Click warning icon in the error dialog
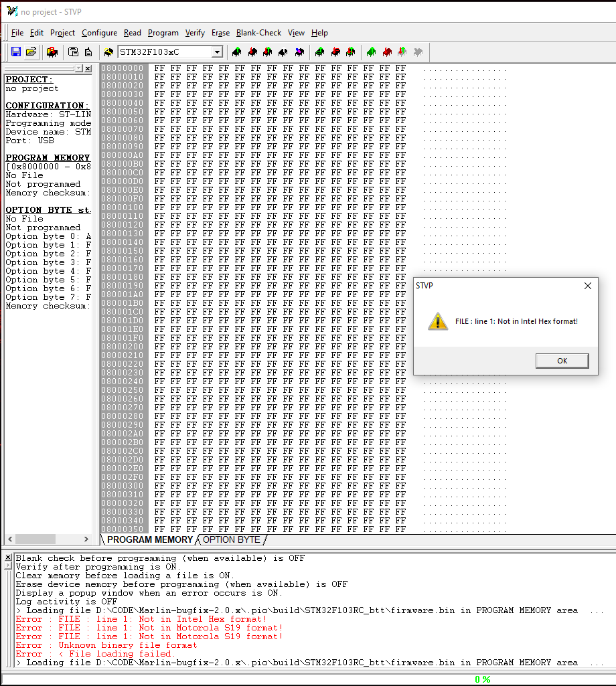 pos(438,321)
